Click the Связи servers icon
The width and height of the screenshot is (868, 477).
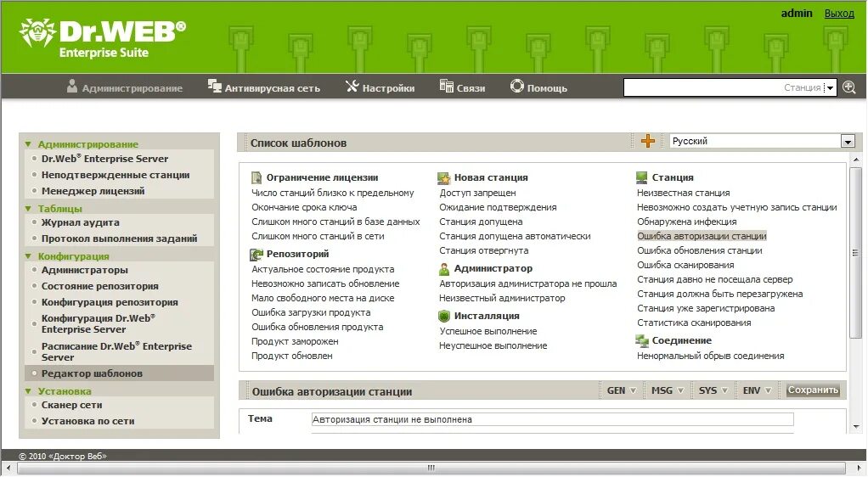click(446, 86)
